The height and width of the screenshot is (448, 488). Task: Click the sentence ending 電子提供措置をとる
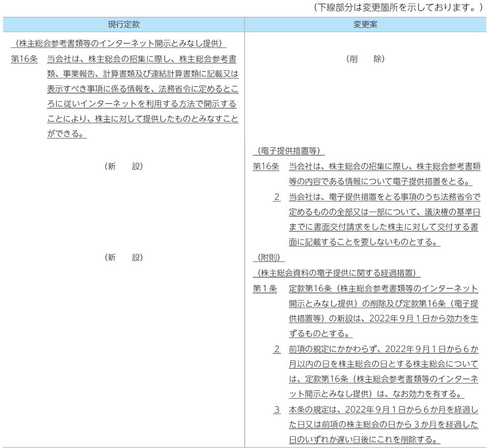380,182
